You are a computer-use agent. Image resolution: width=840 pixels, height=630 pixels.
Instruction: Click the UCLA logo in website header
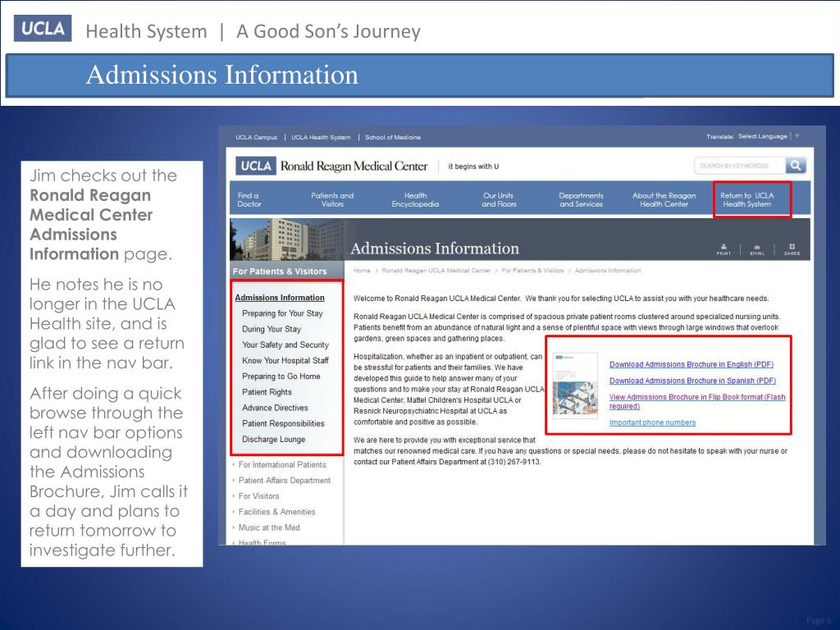point(256,166)
